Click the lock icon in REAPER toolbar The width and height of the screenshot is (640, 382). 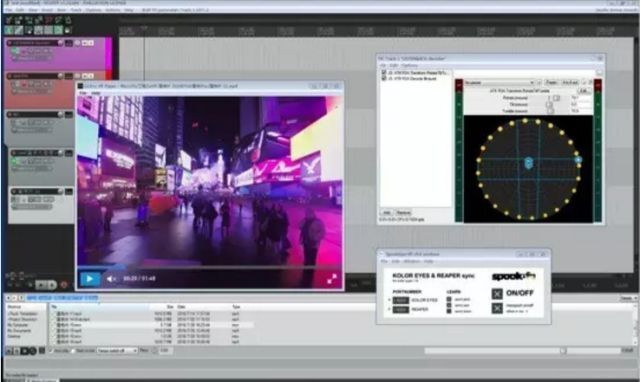[68, 20]
